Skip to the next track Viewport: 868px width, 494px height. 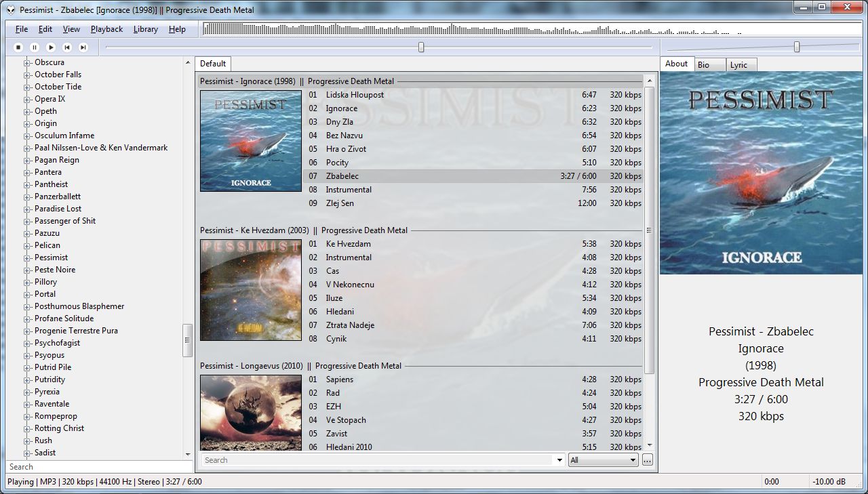click(83, 47)
